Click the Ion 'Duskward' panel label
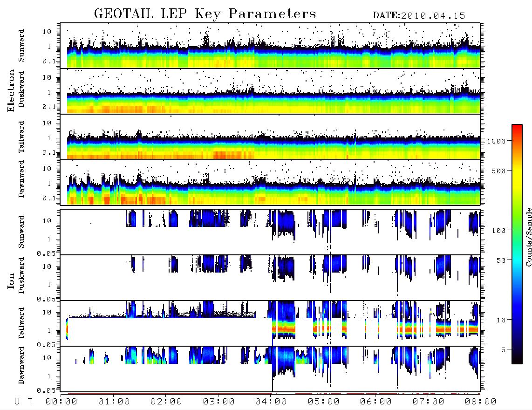Image resolution: width=532 pixels, height=410 pixels. pos(21,275)
